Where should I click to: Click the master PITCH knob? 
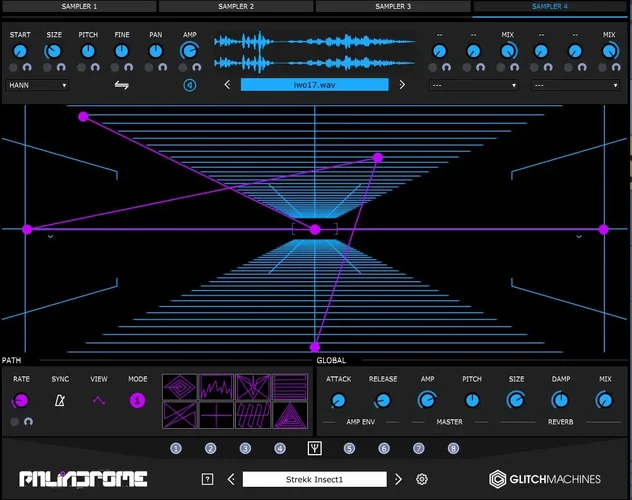tap(472, 400)
